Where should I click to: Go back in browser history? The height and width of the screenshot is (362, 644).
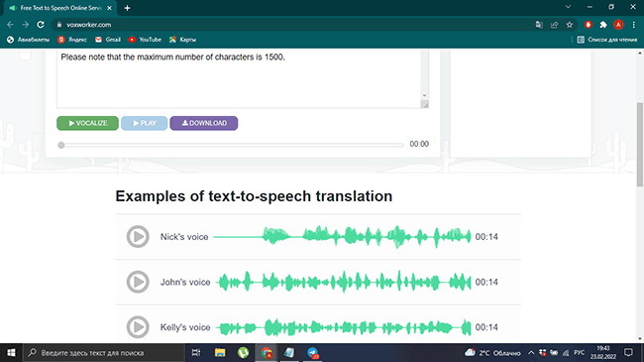10,25
